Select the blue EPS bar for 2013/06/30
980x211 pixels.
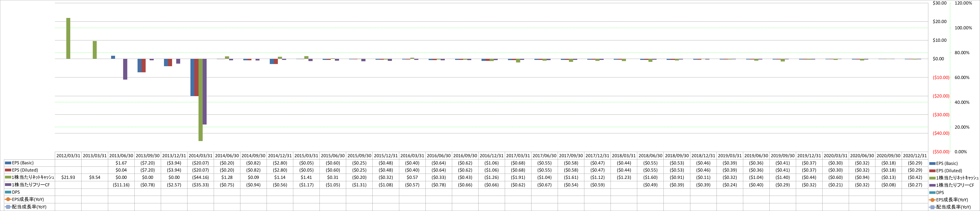113,57
